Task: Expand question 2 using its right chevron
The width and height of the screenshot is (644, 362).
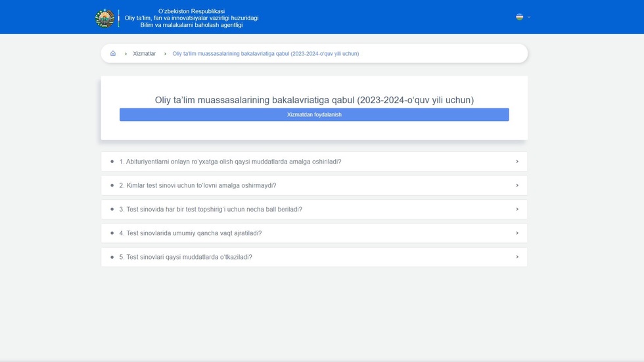Action: (x=517, y=185)
